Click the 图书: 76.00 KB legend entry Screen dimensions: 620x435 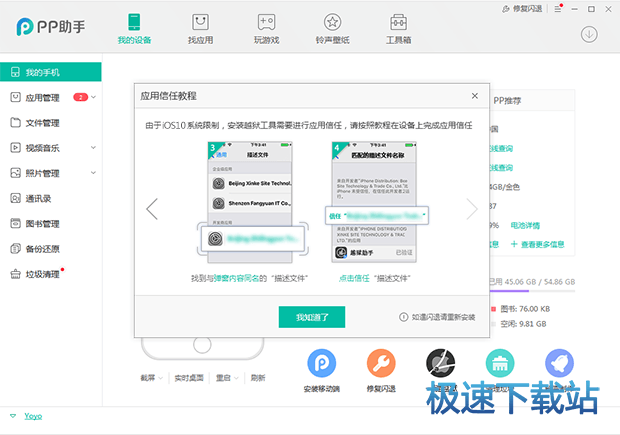click(x=521, y=309)
